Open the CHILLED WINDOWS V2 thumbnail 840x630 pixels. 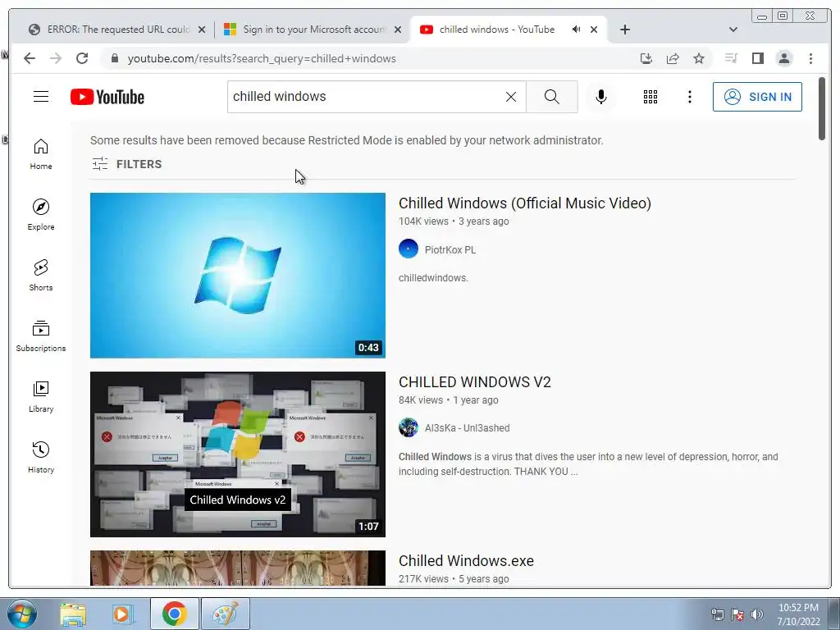coord(238,454)
